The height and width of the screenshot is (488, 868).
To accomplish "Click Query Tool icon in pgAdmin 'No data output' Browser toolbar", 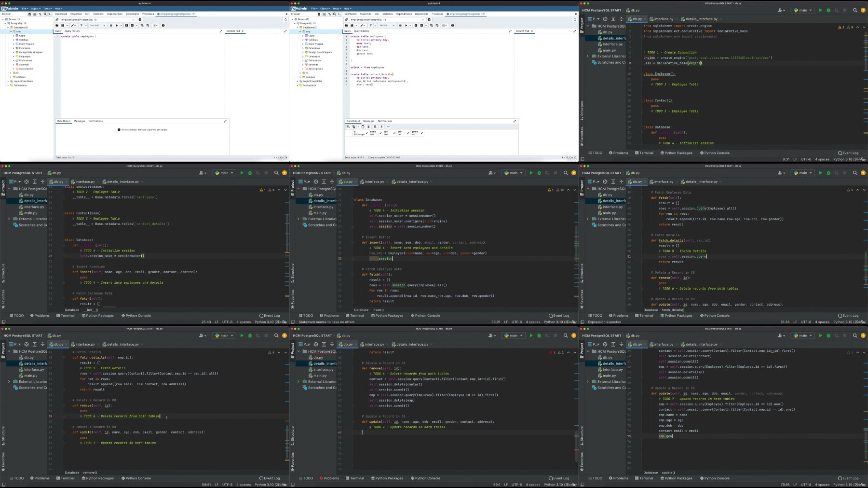I will pyautogui.click(x=29, y=14).
